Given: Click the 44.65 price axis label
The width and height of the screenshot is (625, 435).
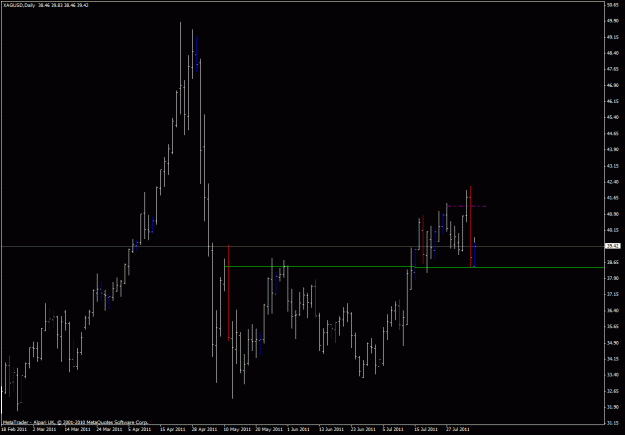Looking at the screenshot, I should click(x=613, y=134).
